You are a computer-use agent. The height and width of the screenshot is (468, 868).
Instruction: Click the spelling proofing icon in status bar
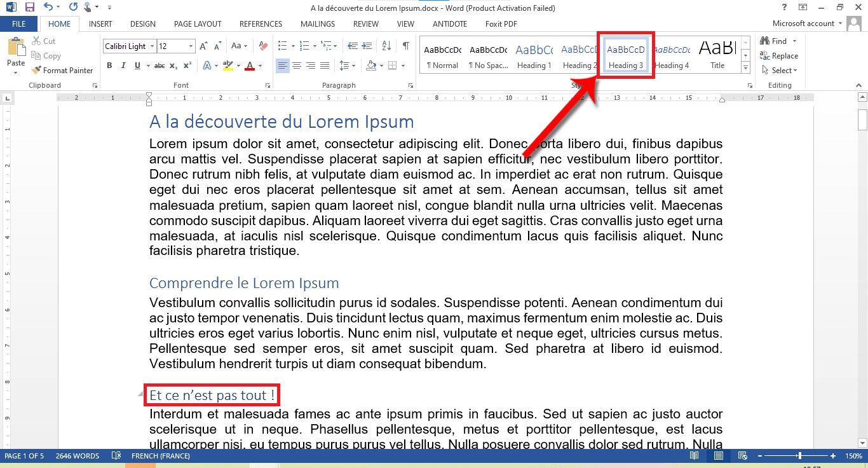[x=116, y=456]
